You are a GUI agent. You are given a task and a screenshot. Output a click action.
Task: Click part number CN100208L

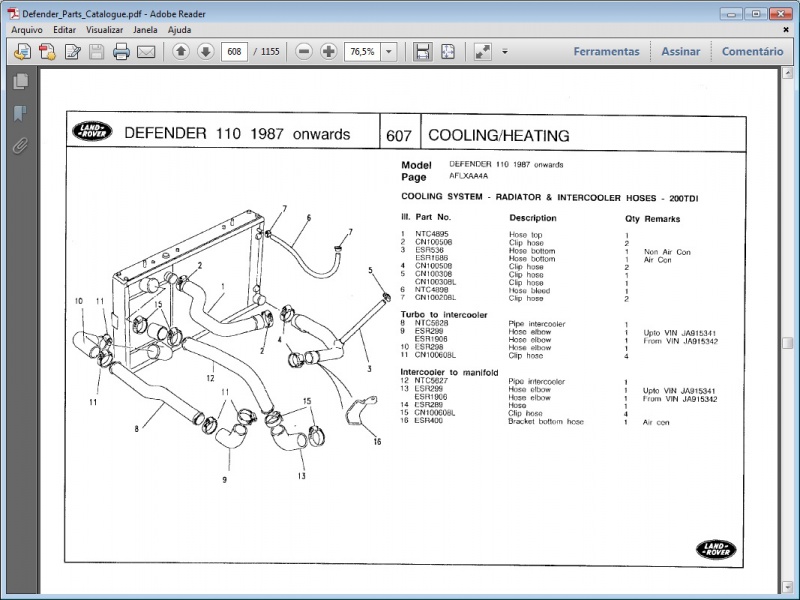pos(435,297)
